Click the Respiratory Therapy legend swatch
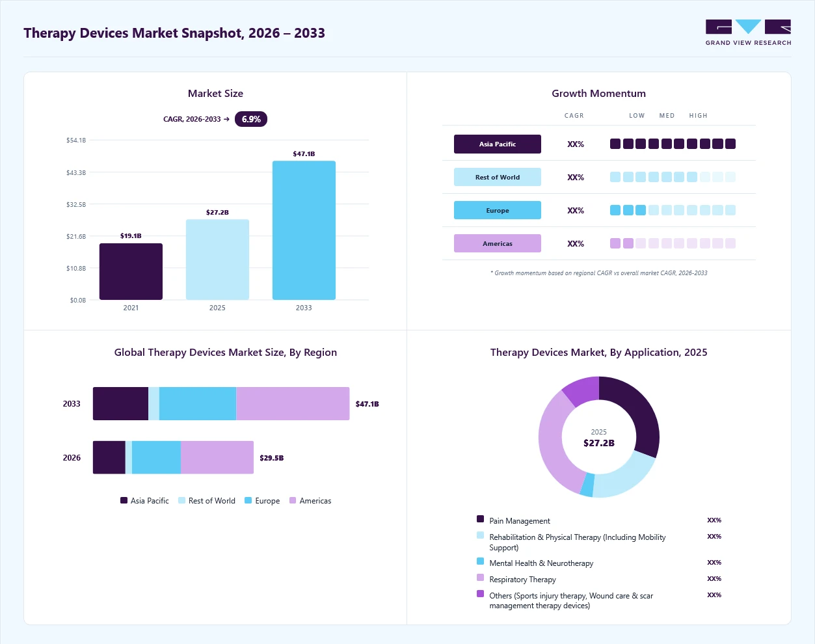The width and height of the screenshot is (815, 644). pos(480,578)
